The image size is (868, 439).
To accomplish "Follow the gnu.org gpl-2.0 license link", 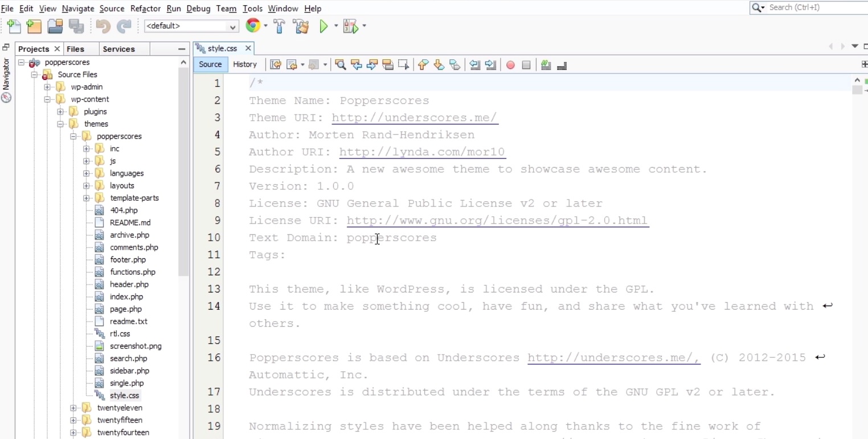I will tap(497, 221).
